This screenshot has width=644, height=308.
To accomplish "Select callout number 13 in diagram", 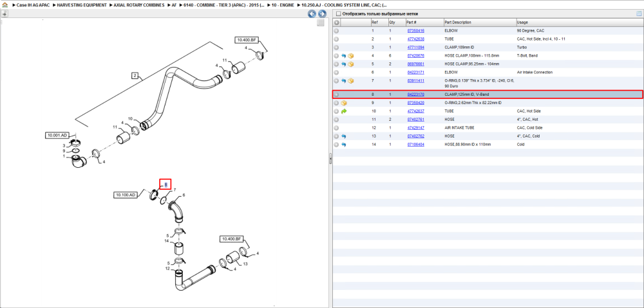I will point(245,264).
